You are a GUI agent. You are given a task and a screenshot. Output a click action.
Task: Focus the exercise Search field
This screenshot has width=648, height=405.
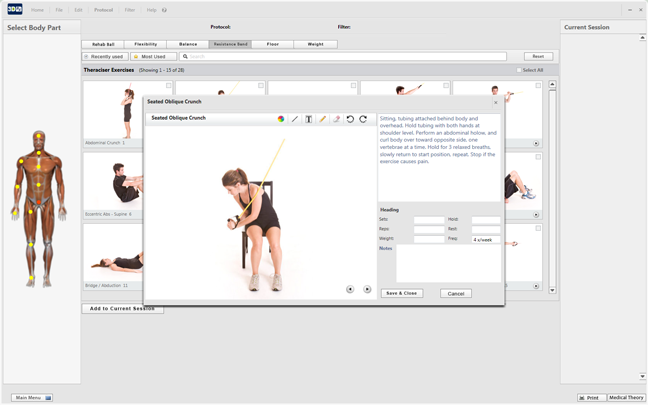(343, 57)
